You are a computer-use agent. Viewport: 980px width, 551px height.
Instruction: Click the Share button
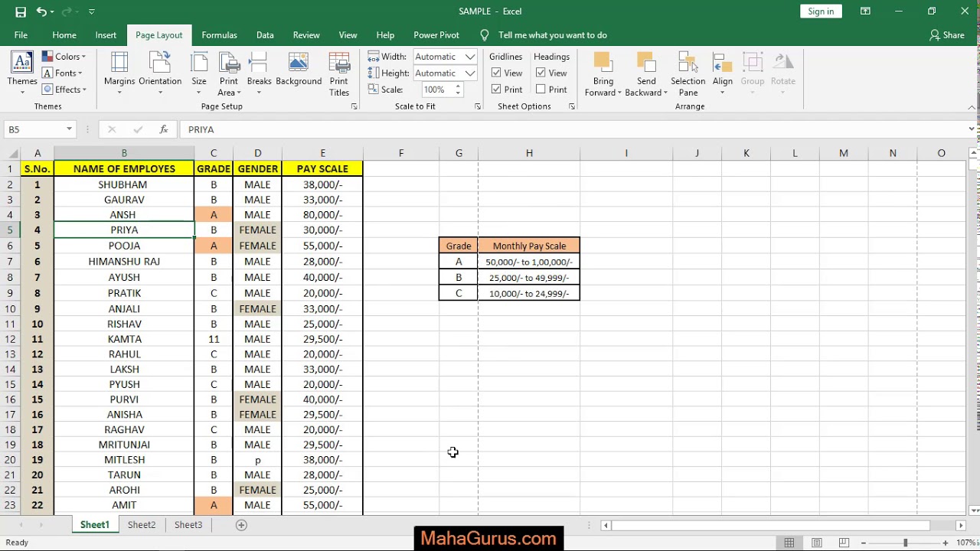point(946,35)
